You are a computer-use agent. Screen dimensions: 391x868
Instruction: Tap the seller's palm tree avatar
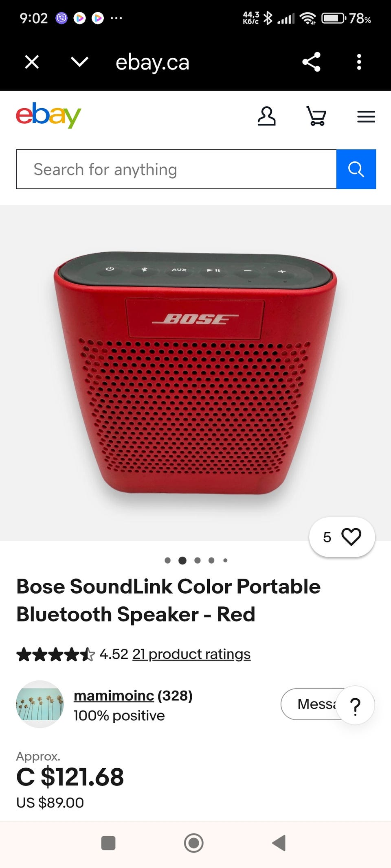(x=40, y=704)
